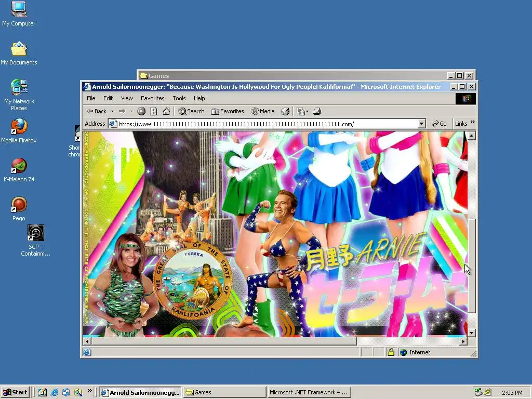
Task: Click the Go button
Action: point(440,124)
